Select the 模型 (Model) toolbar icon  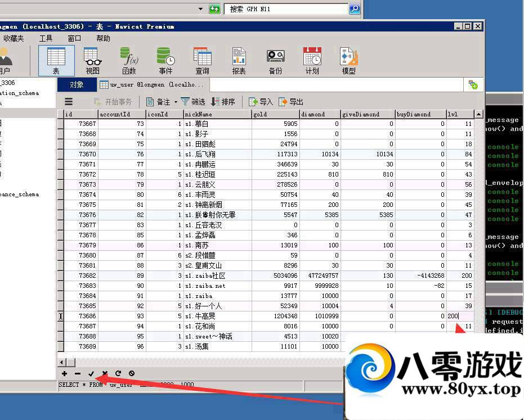pos(348,61)
